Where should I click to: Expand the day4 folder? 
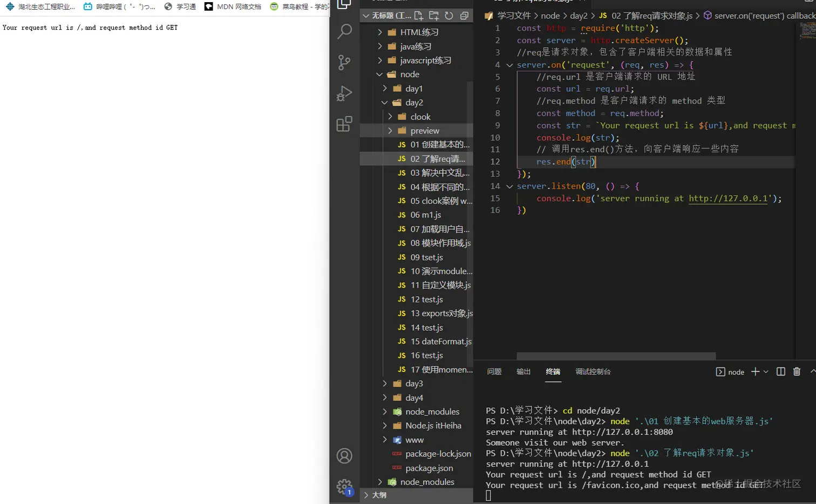point(385,398)
